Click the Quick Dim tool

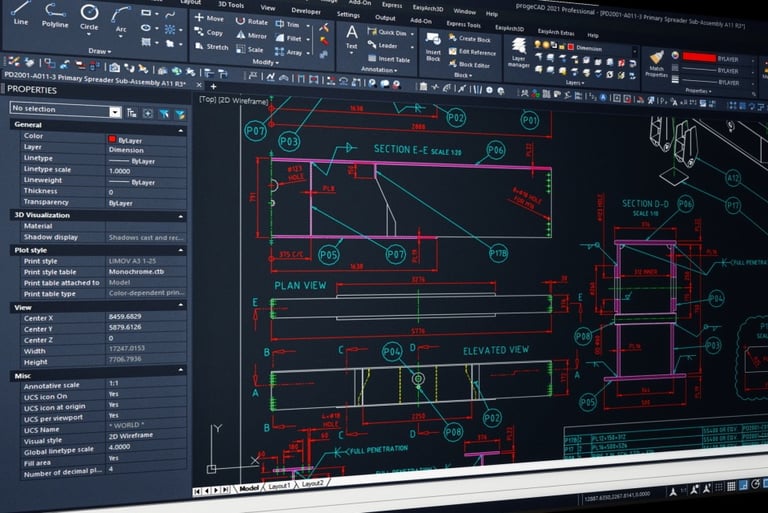(x=387, y=32)
